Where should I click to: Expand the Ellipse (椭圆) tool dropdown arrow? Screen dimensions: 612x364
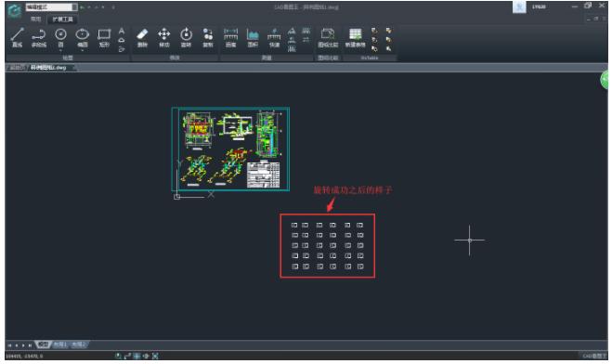click(x=82, y=50)
